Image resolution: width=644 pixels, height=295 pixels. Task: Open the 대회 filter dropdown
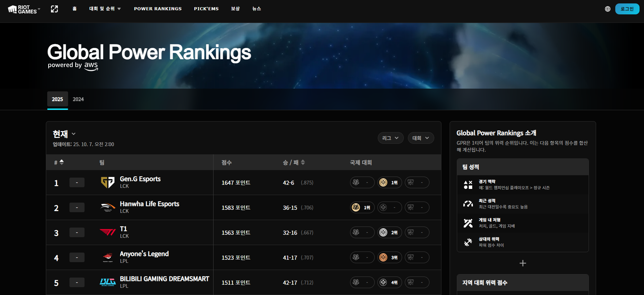pos(421,138)
